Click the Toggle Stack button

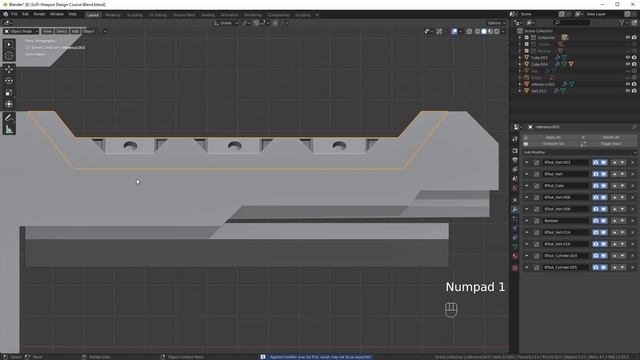[x=608, y=144]
